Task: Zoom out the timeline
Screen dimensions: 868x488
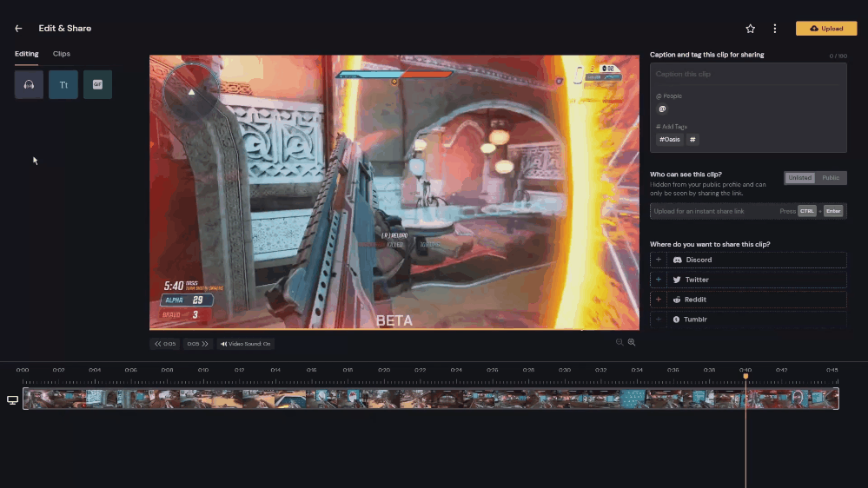Action: click(x=620, y=342)
